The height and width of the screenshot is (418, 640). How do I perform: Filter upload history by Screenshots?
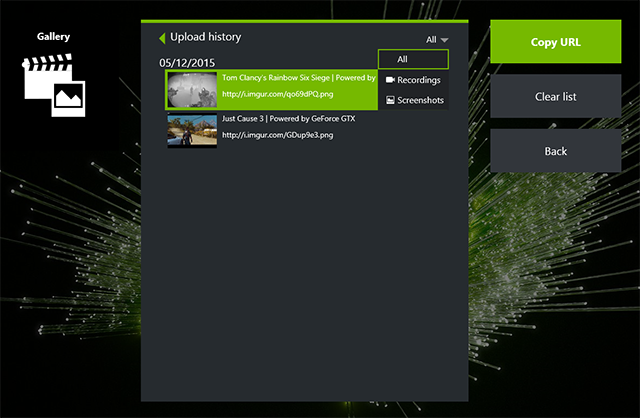(x=413, y=100)
